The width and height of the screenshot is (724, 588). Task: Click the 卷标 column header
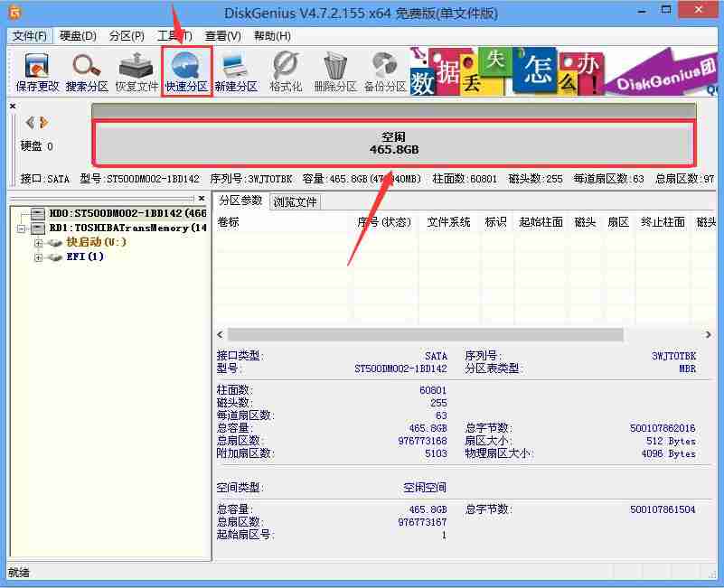pyautogui.click(x=228, y=222)
